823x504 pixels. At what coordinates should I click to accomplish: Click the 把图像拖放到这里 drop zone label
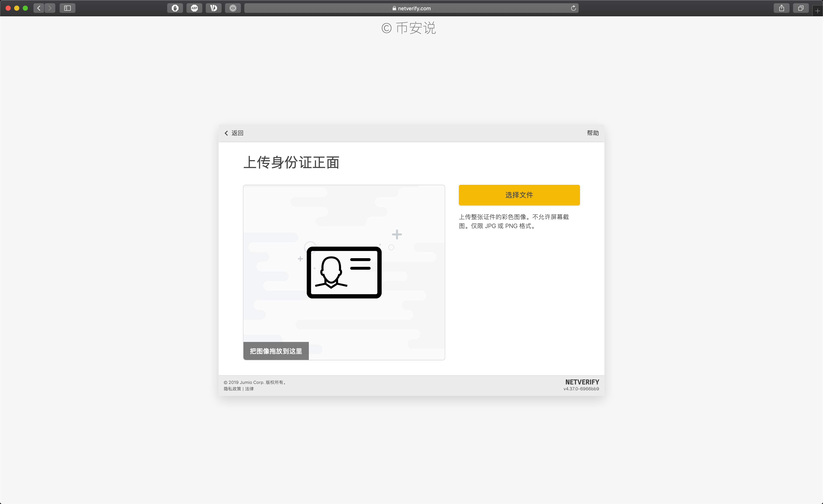coord(276,351)
